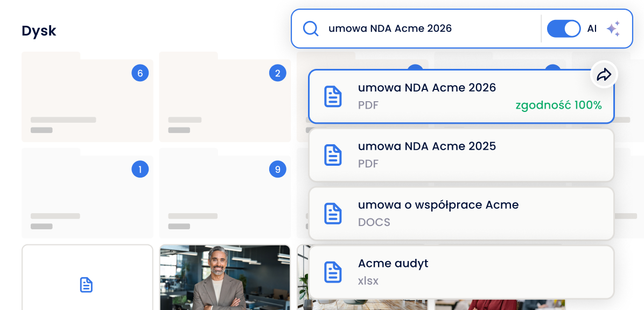The width and height of the screenshot is (644, 310).
Task: Open result umowa NDA Acme 2026
Action: coord(461,96)
